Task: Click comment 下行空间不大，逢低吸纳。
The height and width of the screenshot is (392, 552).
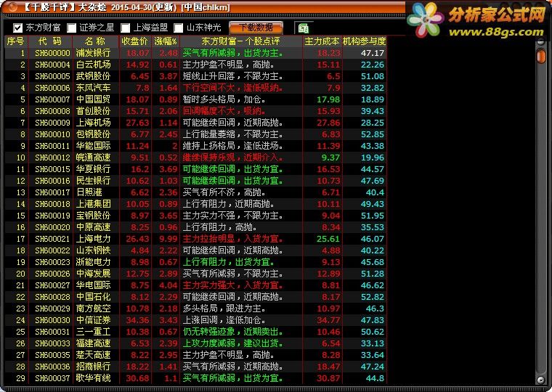Action: [232, 88]
